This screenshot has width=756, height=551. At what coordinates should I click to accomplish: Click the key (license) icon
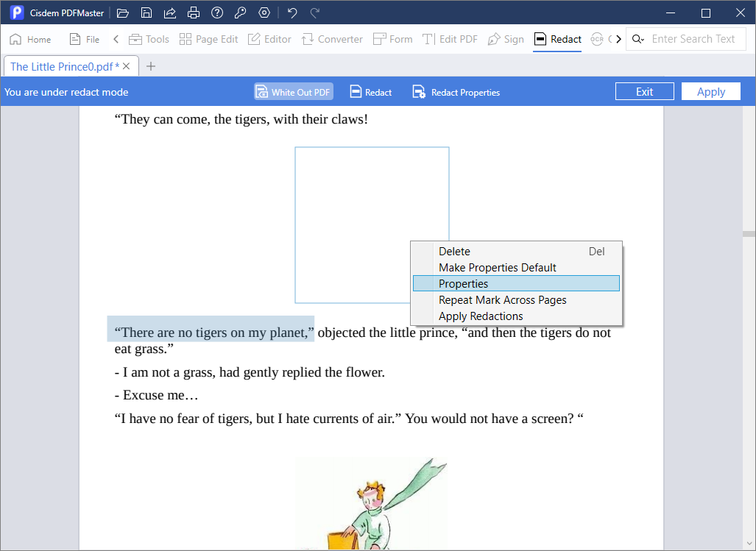[240, 13]
